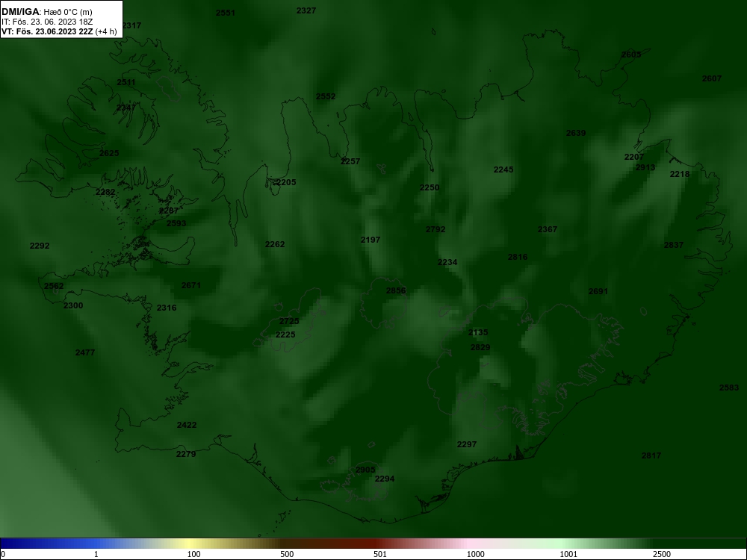
Task: Click the yellow segment of the colorbar
Action: (190, 544)
